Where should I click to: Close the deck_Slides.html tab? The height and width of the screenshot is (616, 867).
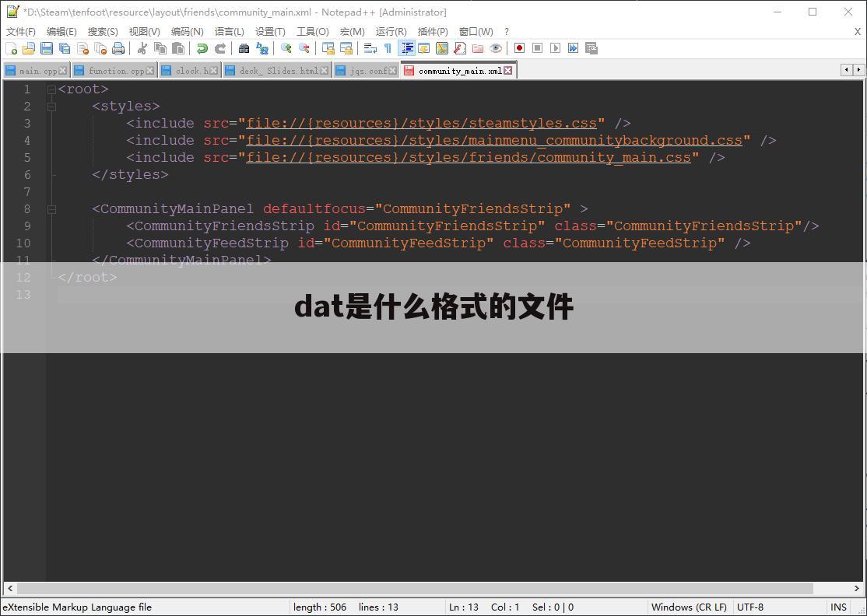coord(325,69)
